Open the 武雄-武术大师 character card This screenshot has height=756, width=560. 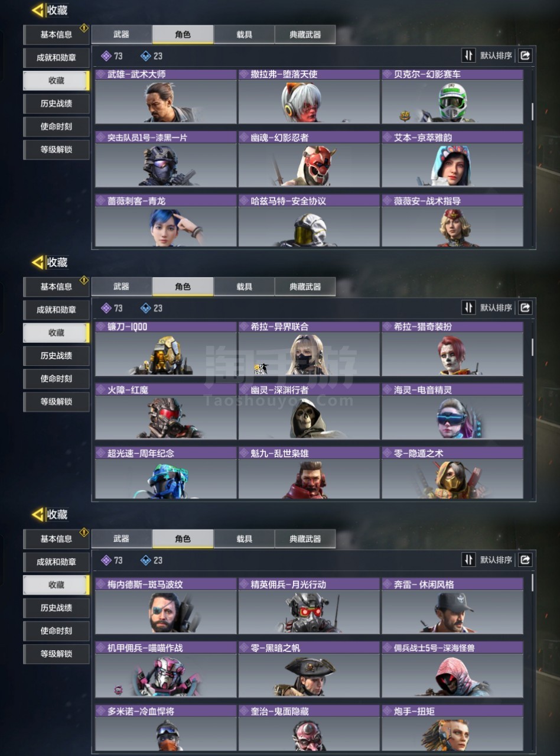point(165,96)
